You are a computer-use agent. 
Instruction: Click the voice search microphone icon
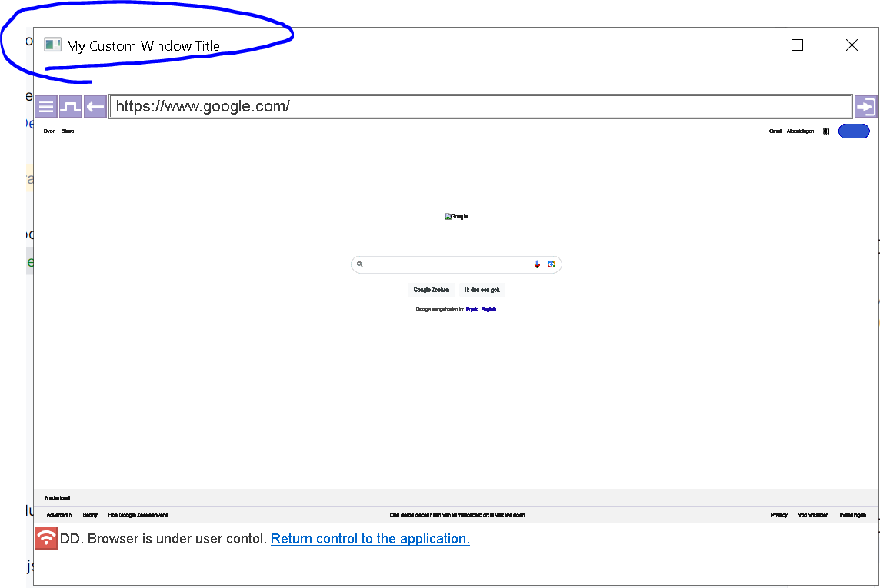(537, 264)
